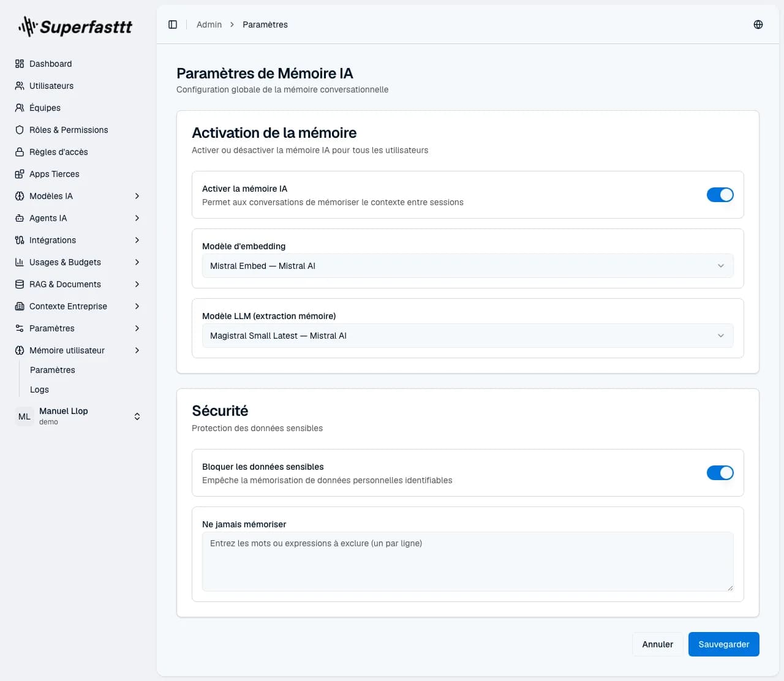Click the Mémoire utilisateur brain icon
This screenshot has width=784, height=681.
click(20, 350)
